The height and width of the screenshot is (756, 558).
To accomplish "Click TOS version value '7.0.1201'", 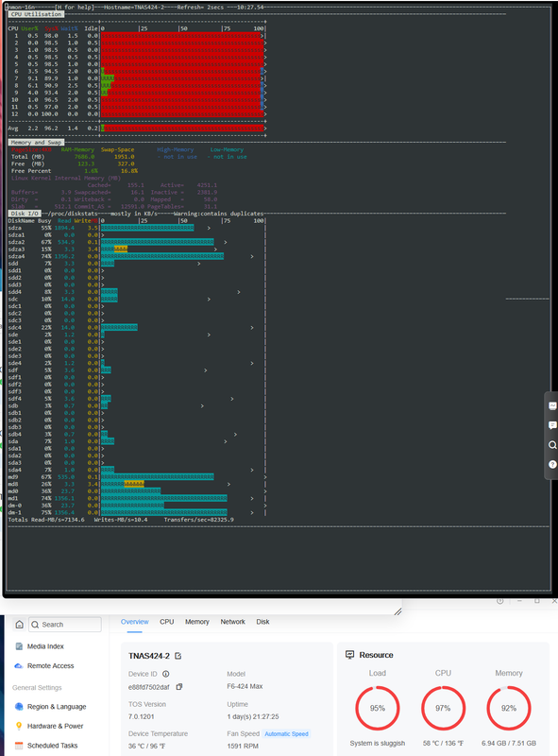I will click(142, 716).
